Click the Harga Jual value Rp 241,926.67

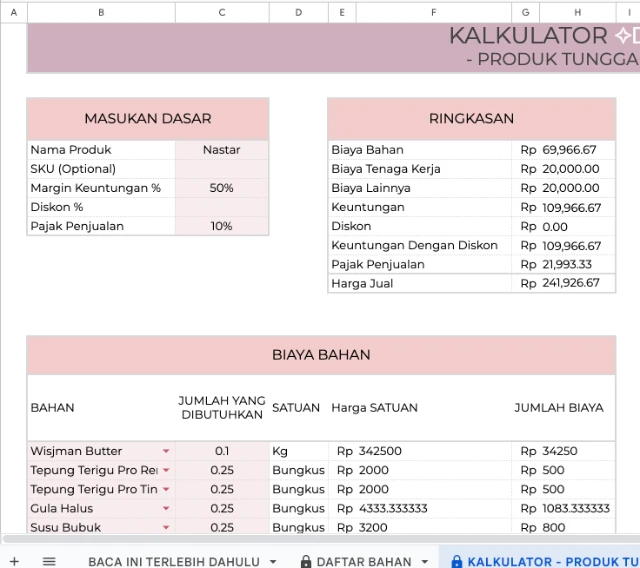(x=563, y=284)
